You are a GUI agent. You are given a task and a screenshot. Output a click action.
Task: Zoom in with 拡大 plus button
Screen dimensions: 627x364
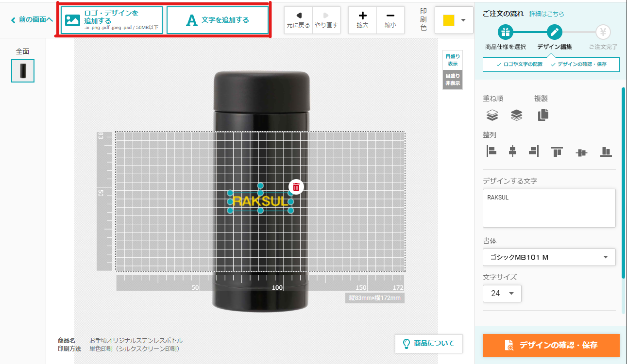[362, 20]
